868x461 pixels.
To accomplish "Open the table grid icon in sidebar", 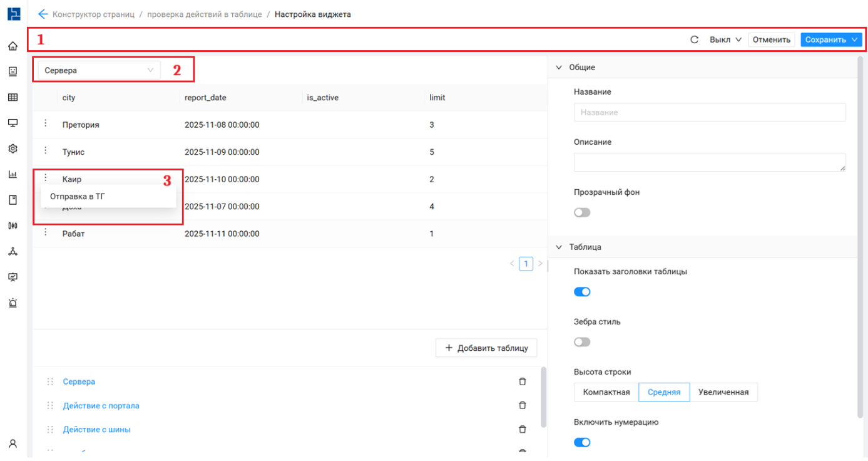I will (13, 97).
